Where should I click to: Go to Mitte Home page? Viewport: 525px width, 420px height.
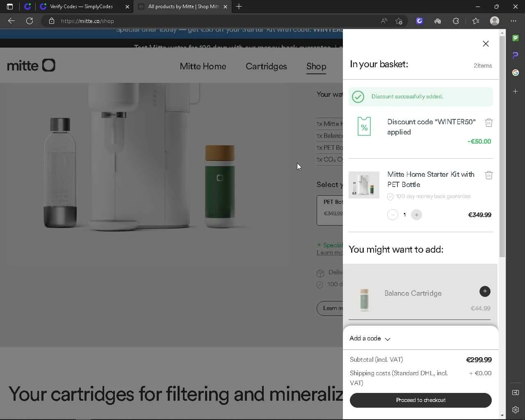(x=203, y=66)
